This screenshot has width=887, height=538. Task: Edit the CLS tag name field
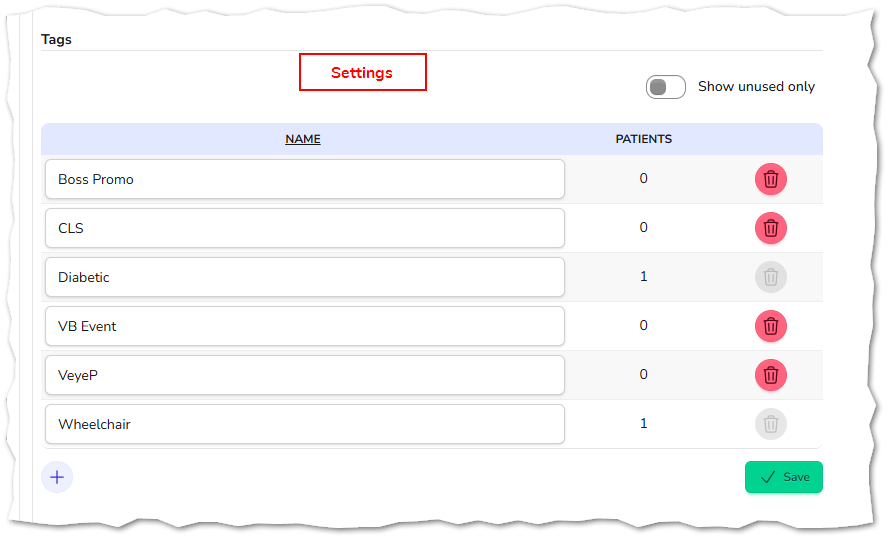(x=305, y=229)
